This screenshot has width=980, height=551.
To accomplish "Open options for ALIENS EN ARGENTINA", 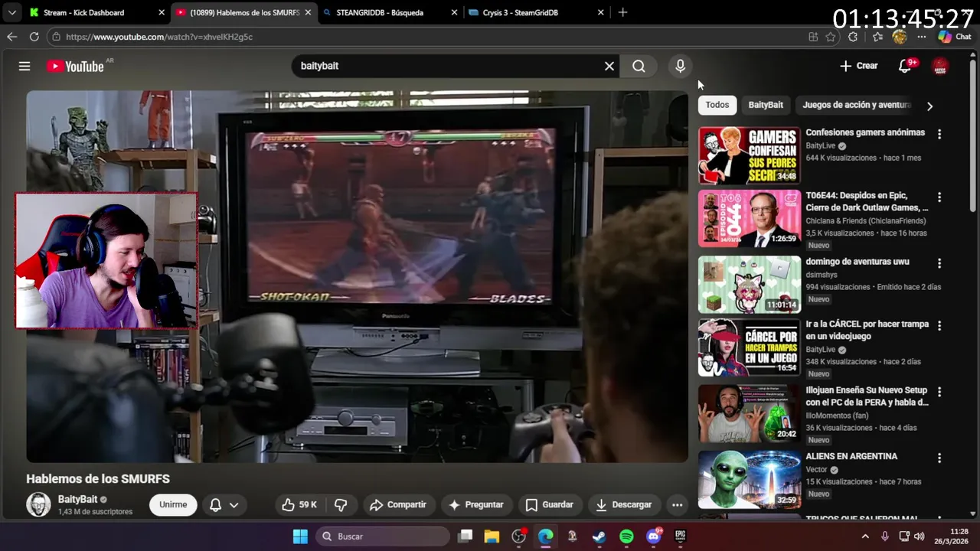I will coord(939,457).
